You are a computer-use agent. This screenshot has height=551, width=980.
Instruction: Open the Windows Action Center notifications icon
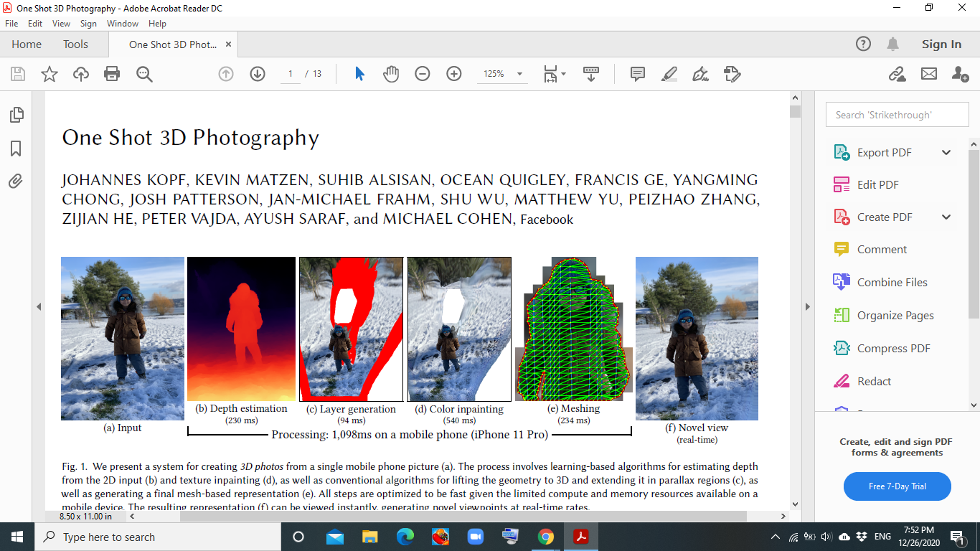pos(957,537)
